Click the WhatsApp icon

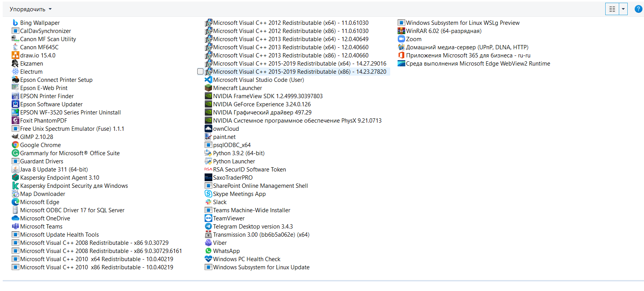click(208, 251)
